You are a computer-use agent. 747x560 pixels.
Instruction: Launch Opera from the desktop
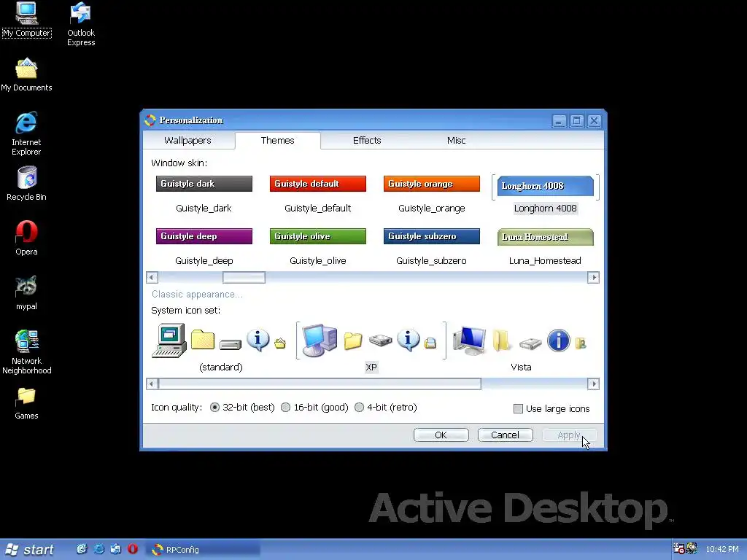[x=27, y=238]
